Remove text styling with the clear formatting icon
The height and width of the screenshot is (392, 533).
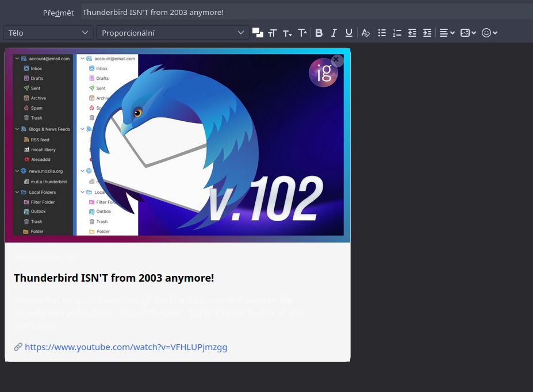tap(366, 33)
